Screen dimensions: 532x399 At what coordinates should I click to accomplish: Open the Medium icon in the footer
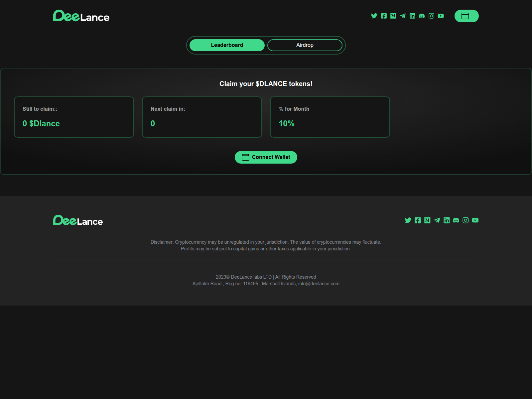pyautogui.click(x=427, y=220)
